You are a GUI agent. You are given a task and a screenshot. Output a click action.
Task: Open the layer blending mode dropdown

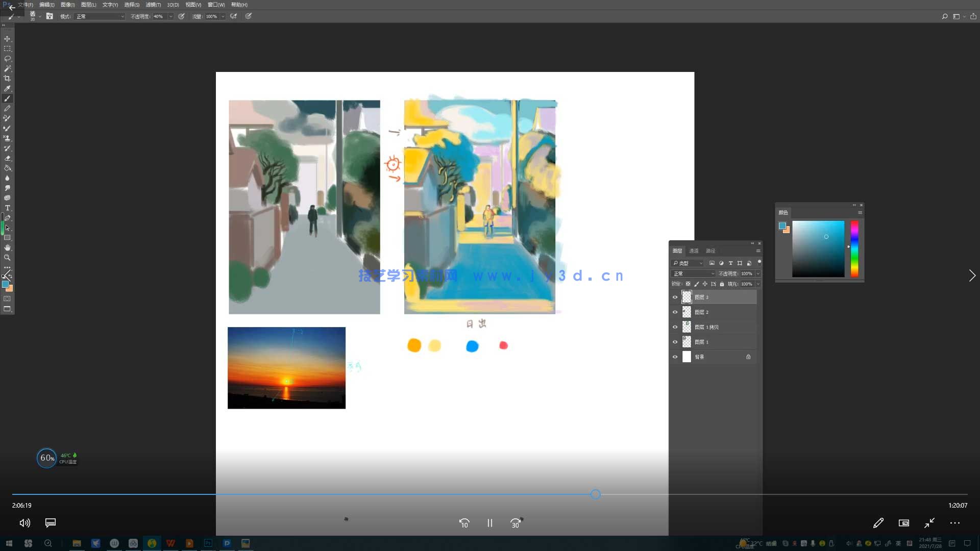[x=694, y=273]
